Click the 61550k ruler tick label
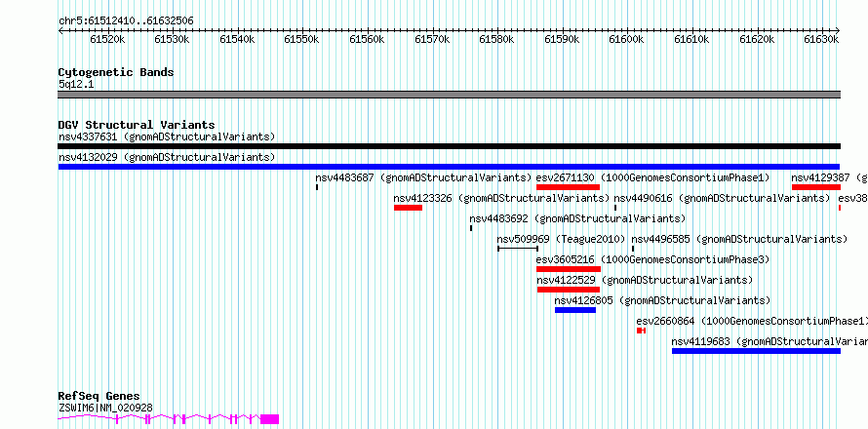This screenshot has width=868, height=429. (x=301, y=39)
